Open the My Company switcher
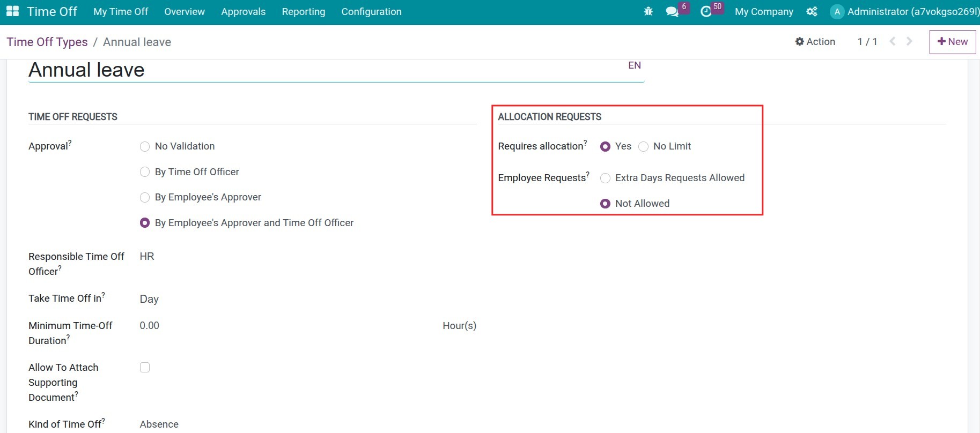 [x=764, y=11]
